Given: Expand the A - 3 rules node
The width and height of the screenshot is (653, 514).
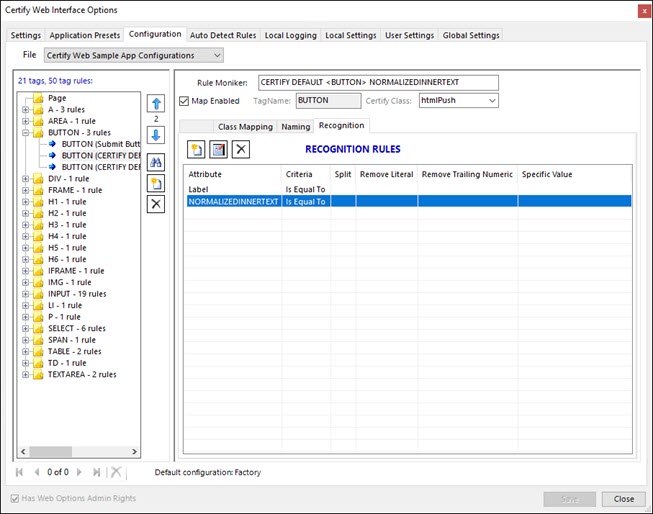Looking at the screenshot, I should coord(25,110).
